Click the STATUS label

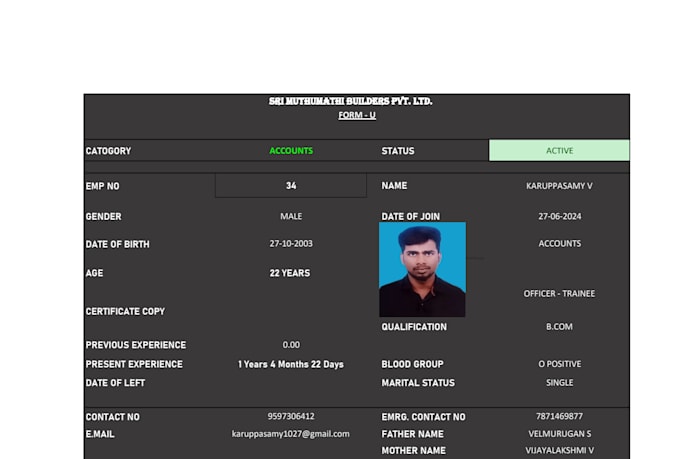pos(398,151)
